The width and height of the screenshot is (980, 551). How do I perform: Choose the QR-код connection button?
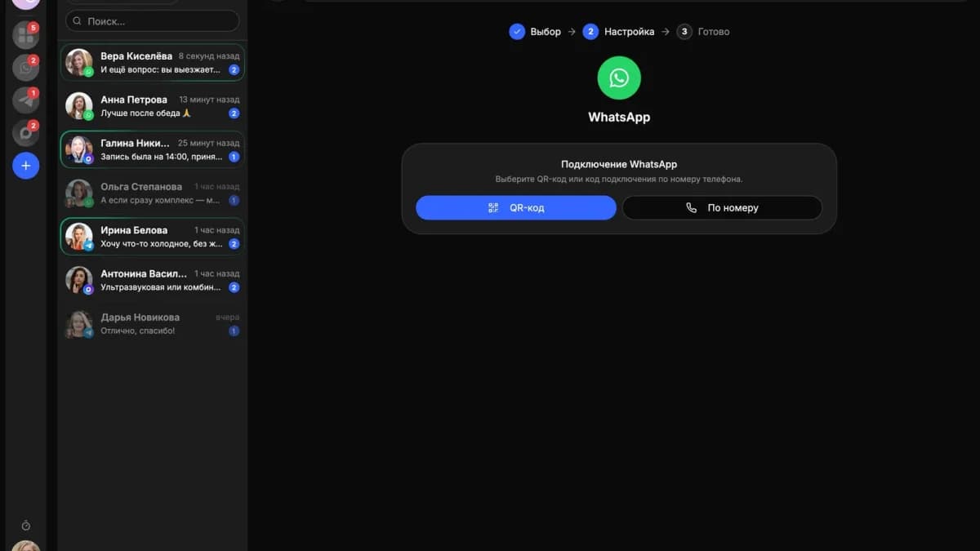(x=516, y=207)
